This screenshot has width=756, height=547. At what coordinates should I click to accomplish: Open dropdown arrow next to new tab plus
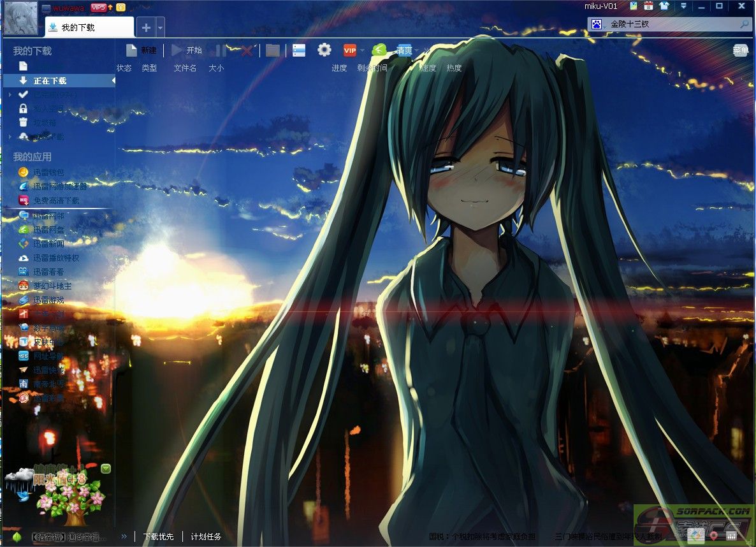click(x=161, y=27)
